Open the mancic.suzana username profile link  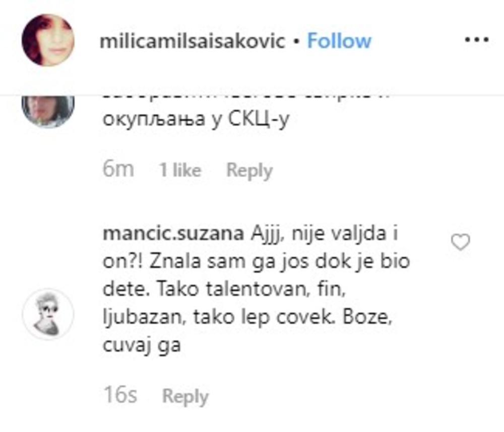pyautogui.click(x=173, y=234)
